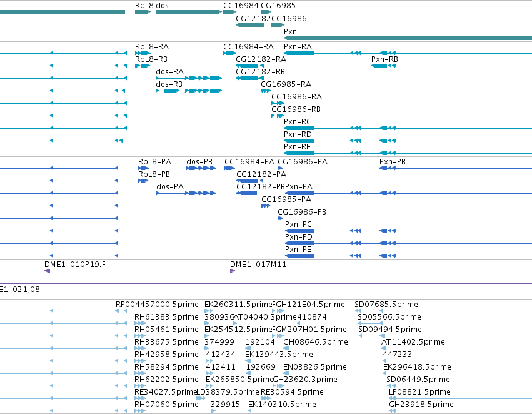The height and width of the screenshot is (414, 532).
Task: Select EST EK139443.5prime
Action: (279, 355)
